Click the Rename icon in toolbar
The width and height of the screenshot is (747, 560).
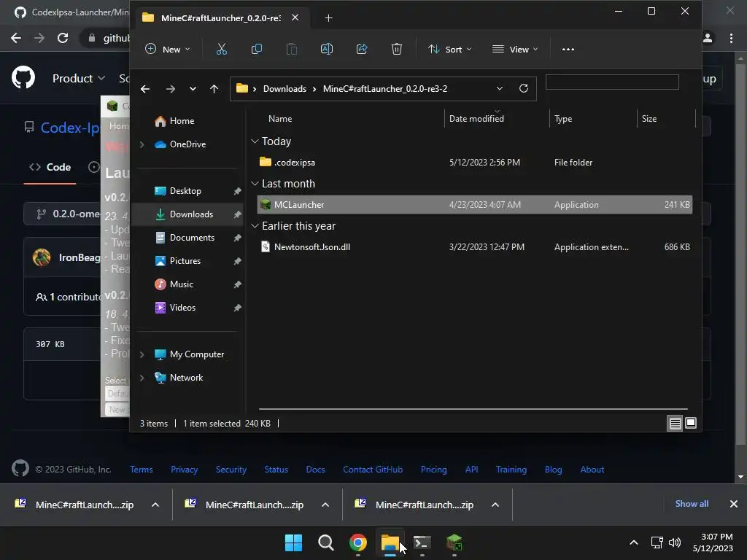327,49
